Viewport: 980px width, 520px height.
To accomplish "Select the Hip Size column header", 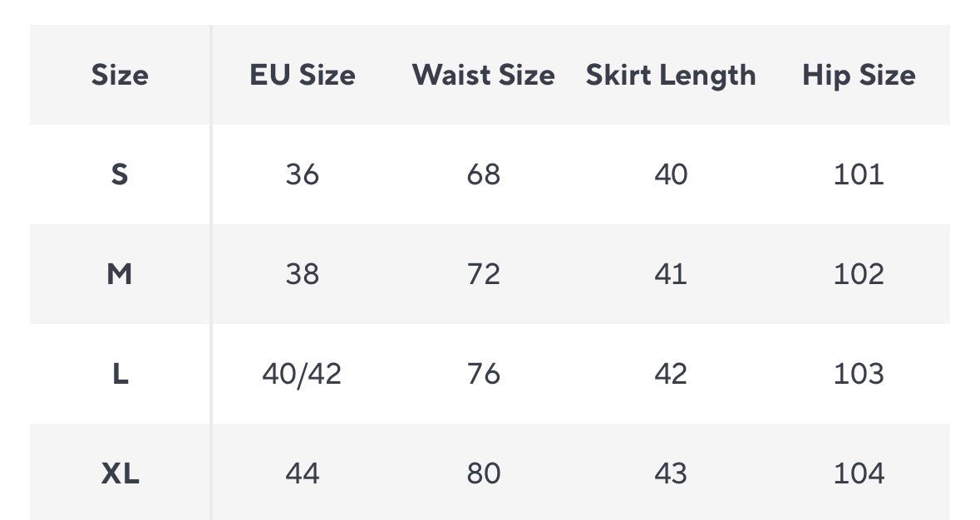I will coord(859,76).
